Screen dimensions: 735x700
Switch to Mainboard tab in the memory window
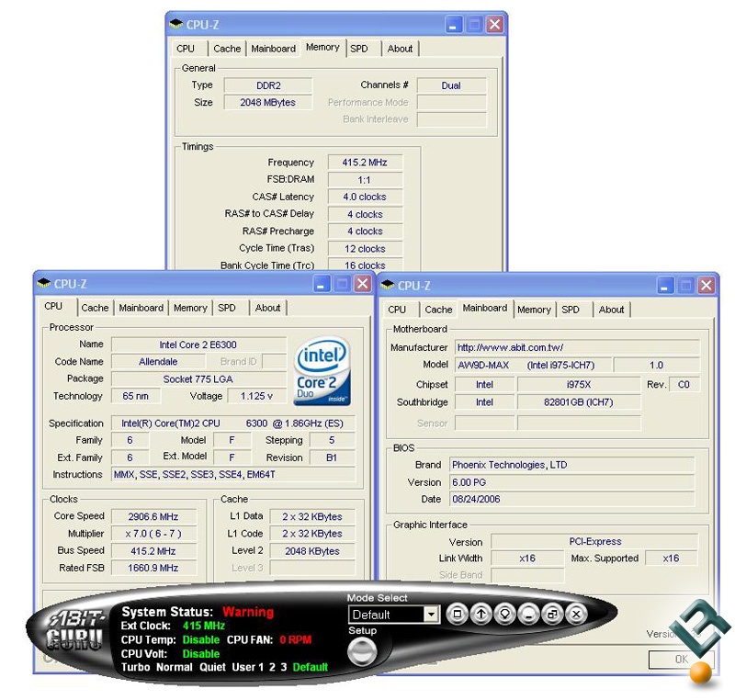(x=273, y=49)
